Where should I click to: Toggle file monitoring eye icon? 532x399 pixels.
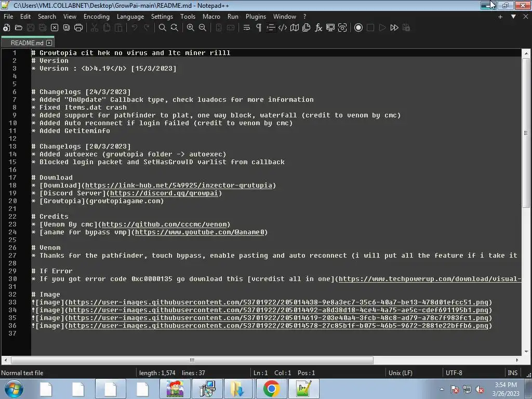click(x=342, y=28)
